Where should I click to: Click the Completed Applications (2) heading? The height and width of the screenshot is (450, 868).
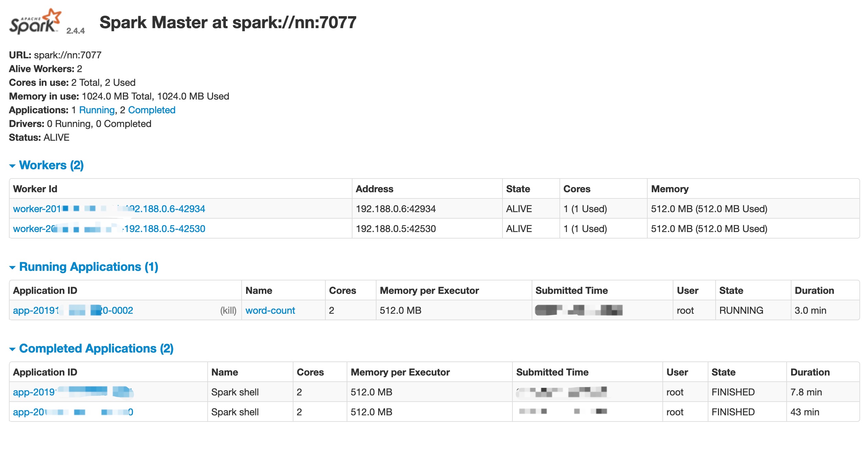pyautogui.click(x=96, y=348)
